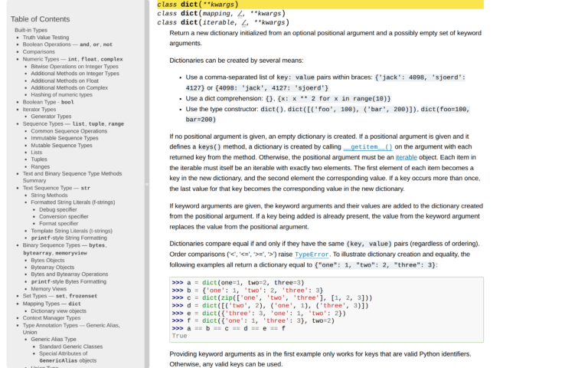Jump to Tuples section

coord(39,159)
